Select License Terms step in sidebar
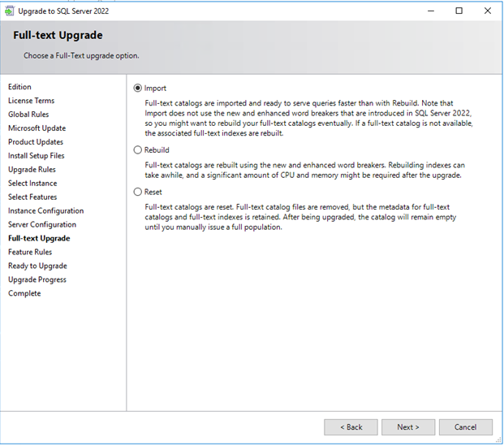The width and height of the screenshot is (504, 446). 31,101
